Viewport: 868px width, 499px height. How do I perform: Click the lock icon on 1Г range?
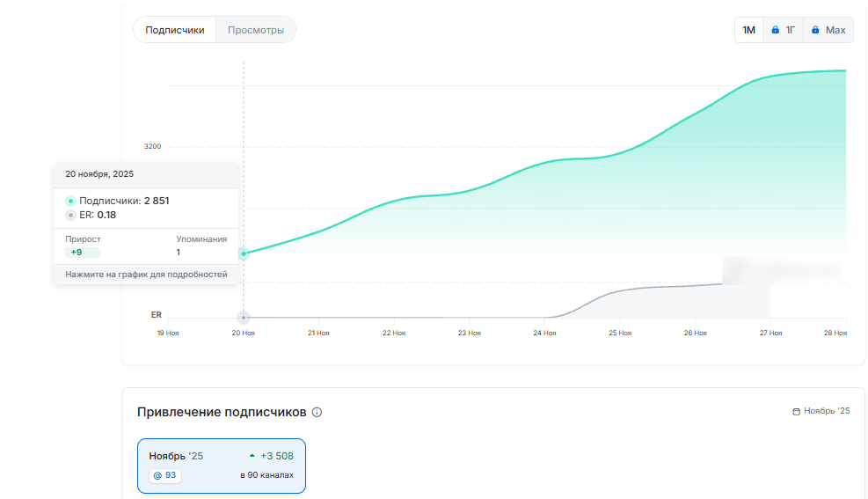coord(776,30)
